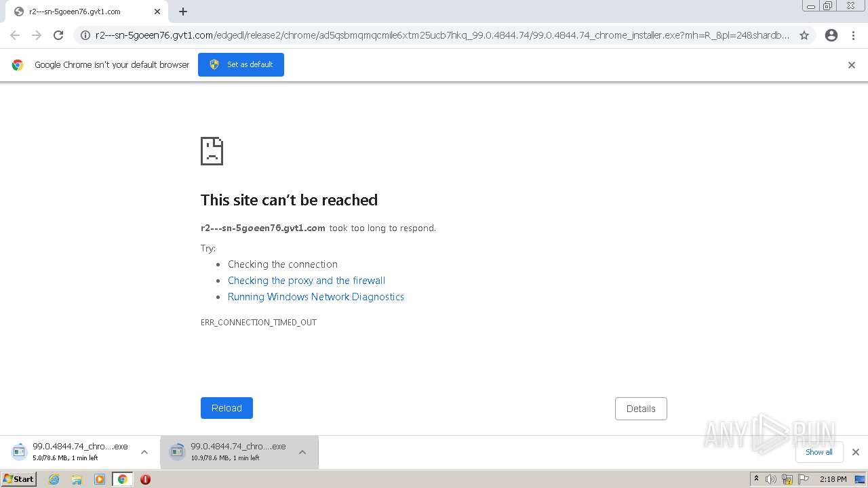Launch Internet Explorer from taskbar

click(54, 479)
